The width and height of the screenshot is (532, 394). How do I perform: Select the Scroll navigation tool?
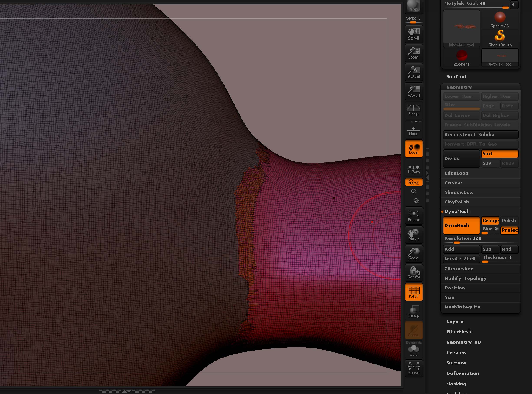coord(413,33)
